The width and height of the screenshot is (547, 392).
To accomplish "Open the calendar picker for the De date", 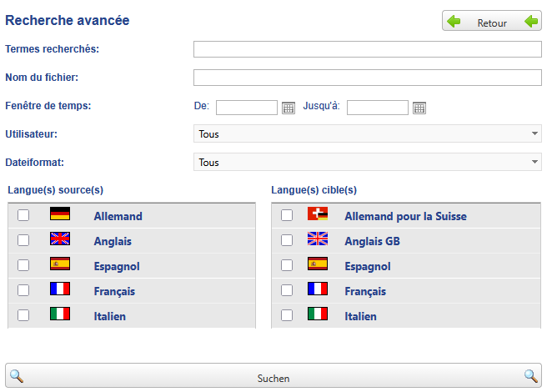I will point(289,108).
